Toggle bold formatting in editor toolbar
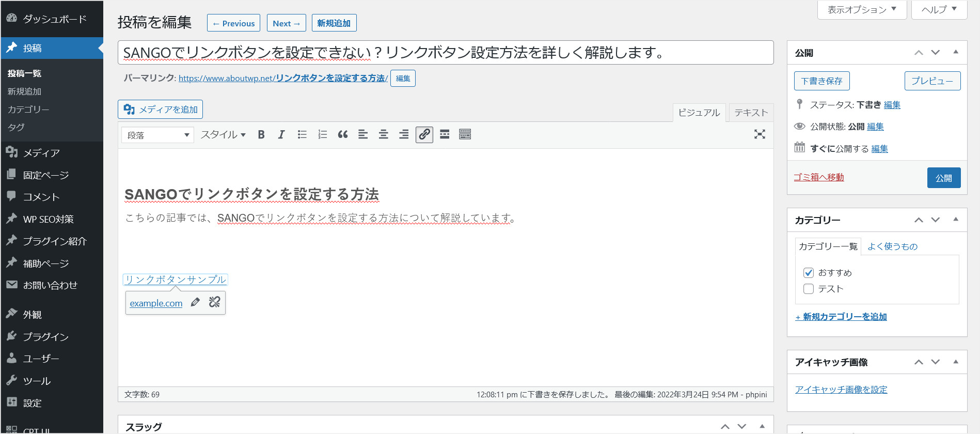This screenshot has height=434, width=980. pyautogui.click(x=261, y=135)
